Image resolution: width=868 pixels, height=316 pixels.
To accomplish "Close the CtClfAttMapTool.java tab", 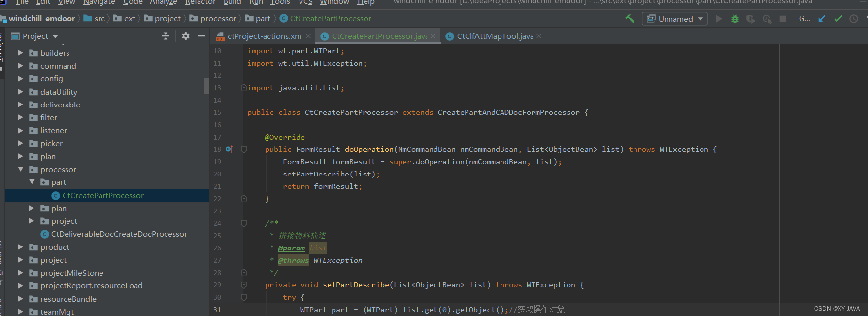I will (539, 36).
